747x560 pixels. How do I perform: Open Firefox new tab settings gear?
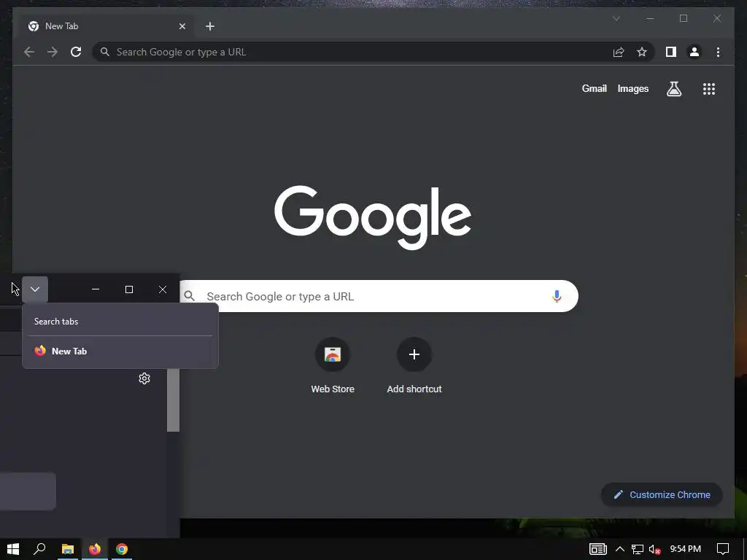point(144,378)
